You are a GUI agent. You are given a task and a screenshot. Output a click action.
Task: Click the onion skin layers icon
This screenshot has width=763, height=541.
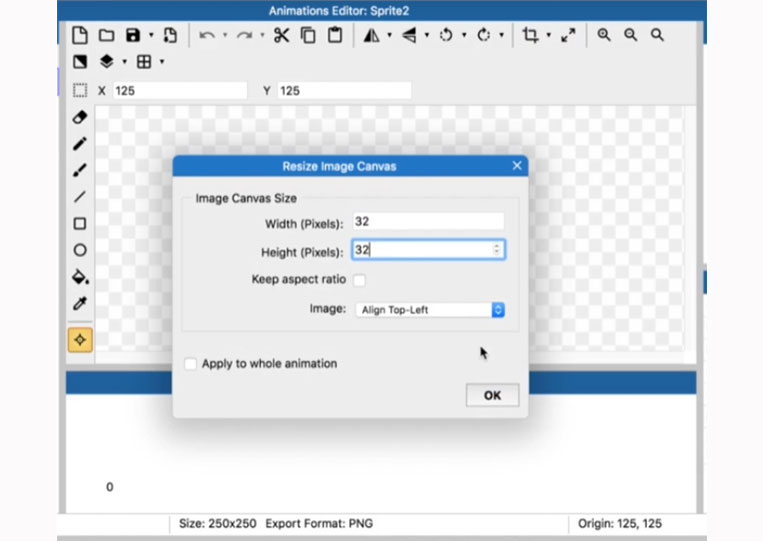click(107, 62)
